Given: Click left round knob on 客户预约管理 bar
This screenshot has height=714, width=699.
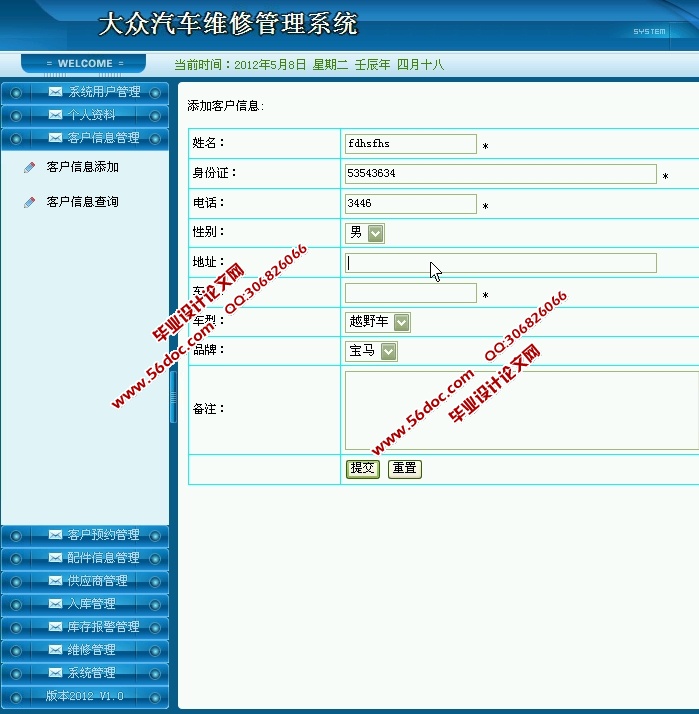Looking at the screenshot, I should 15,536.
